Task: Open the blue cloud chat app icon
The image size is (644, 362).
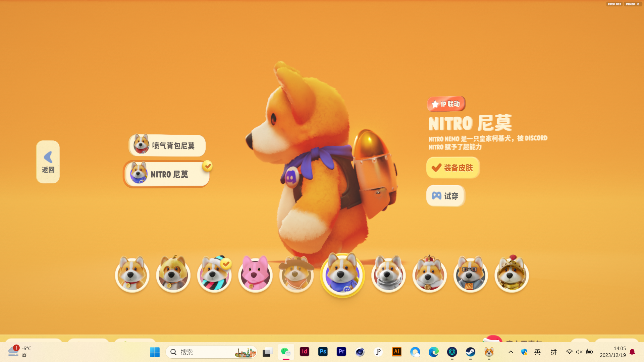Action: click(x=415, y=352)
